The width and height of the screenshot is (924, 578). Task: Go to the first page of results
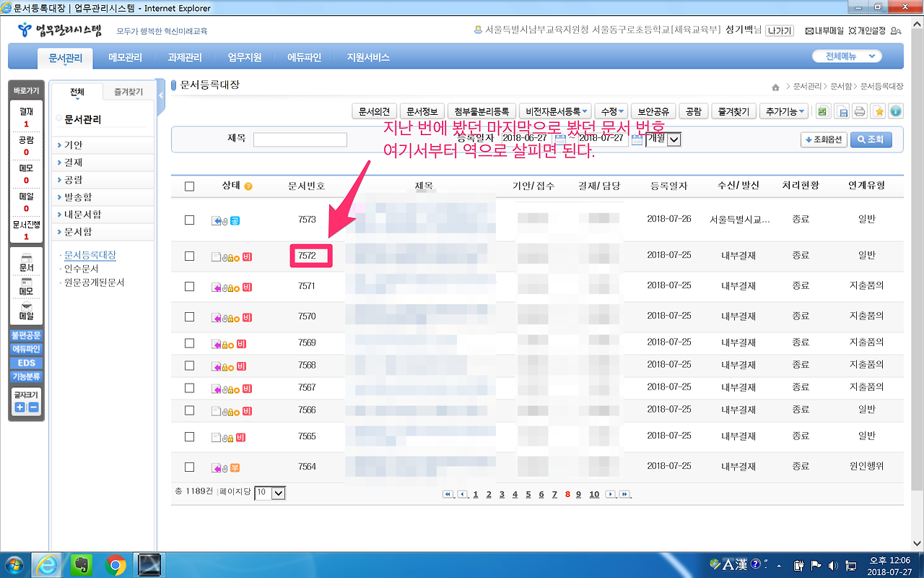448,494
